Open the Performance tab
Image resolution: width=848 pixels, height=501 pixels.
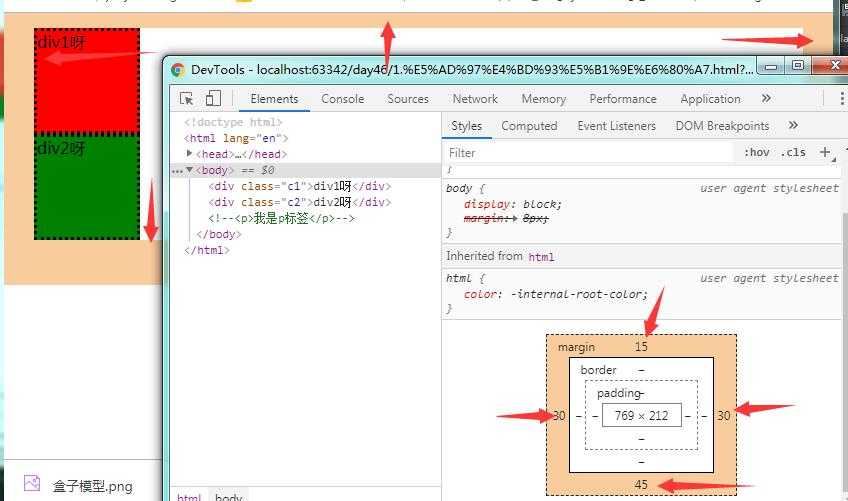tap(622, 99)
